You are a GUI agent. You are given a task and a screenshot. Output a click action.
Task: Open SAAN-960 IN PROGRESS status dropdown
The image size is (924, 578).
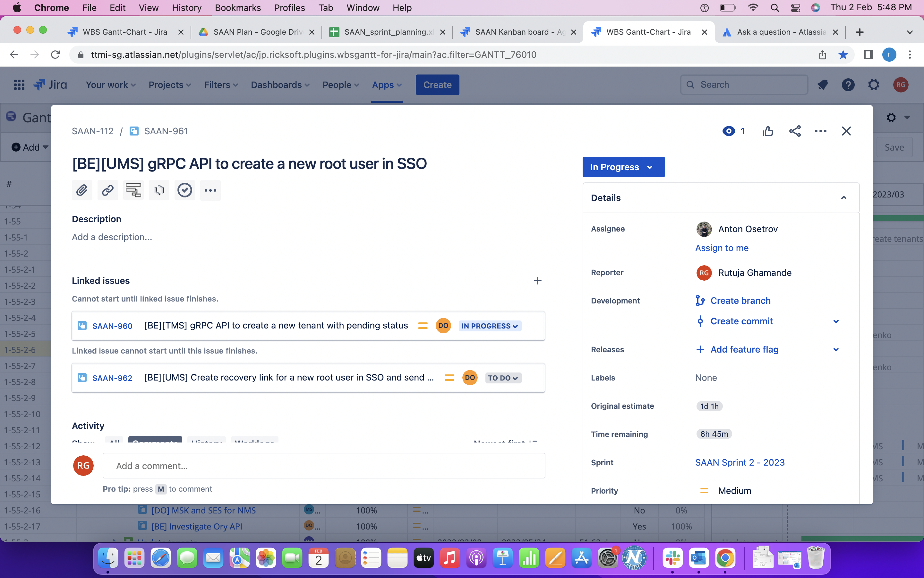tap(490, 326)
